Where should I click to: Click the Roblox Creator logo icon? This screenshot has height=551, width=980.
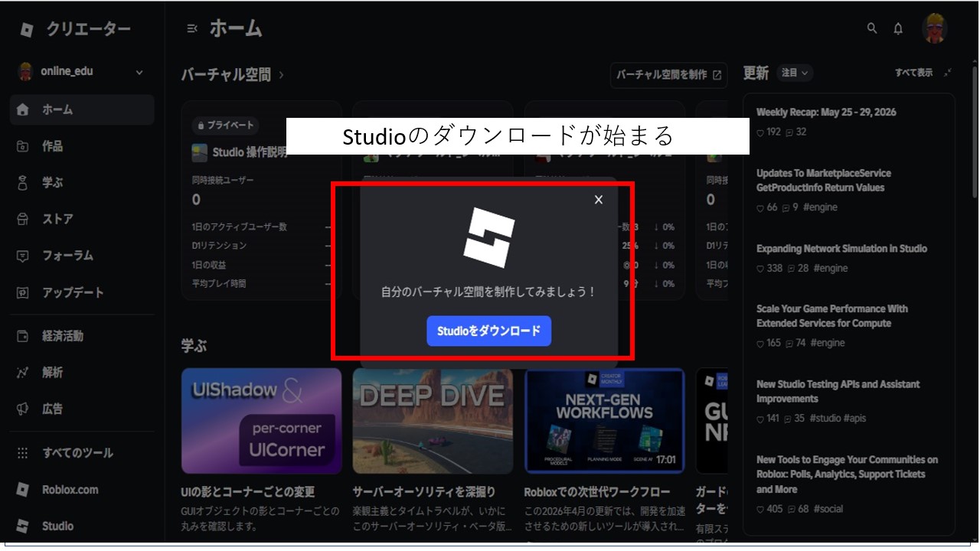click(27, 30)
